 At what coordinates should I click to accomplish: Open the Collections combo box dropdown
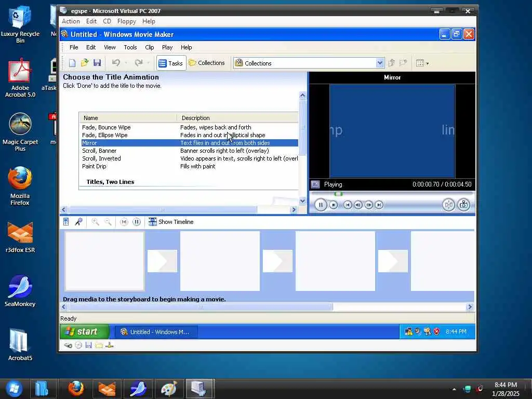coord(380,63)
